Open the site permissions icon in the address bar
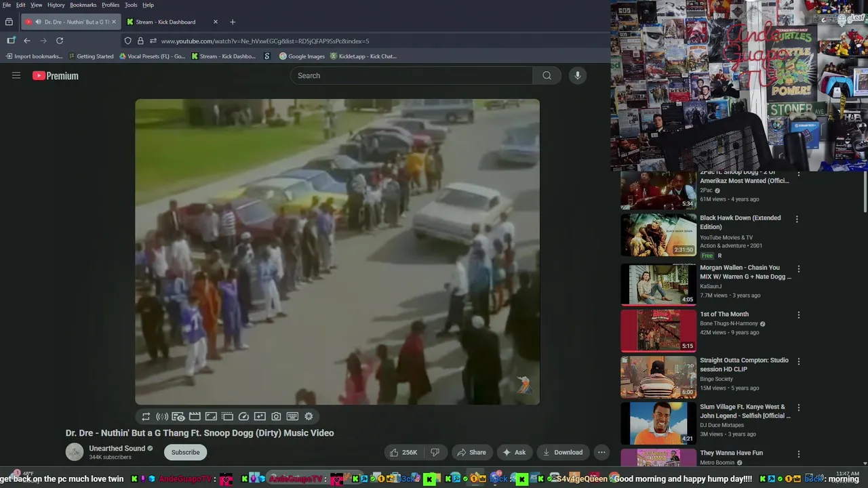Viewport: 868px width, 488px height. click(153, 41)
